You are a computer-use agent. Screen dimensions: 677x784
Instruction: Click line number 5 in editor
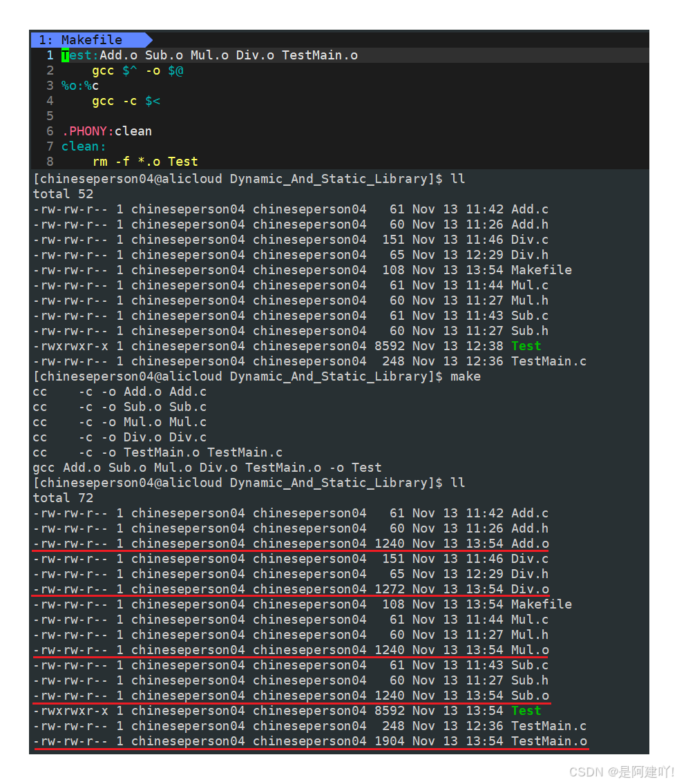(x=50, y=116)
